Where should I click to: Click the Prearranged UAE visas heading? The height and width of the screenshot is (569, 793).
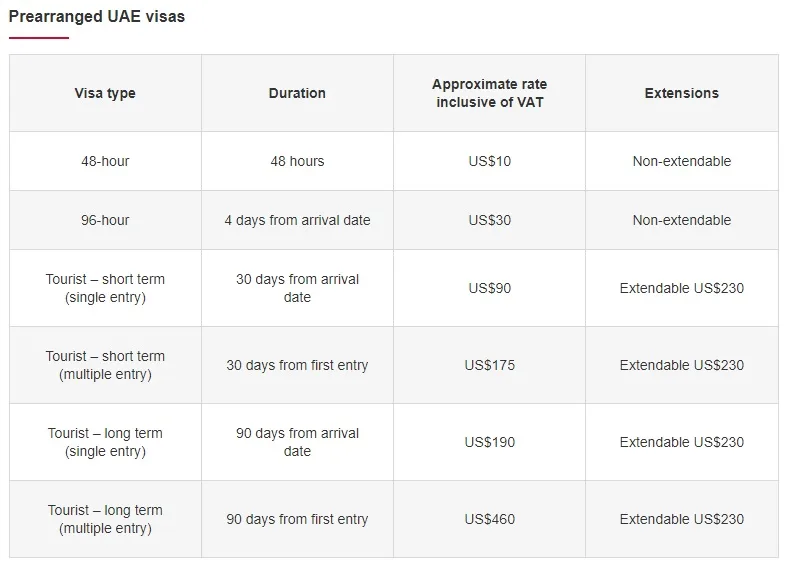click(97, 16)
